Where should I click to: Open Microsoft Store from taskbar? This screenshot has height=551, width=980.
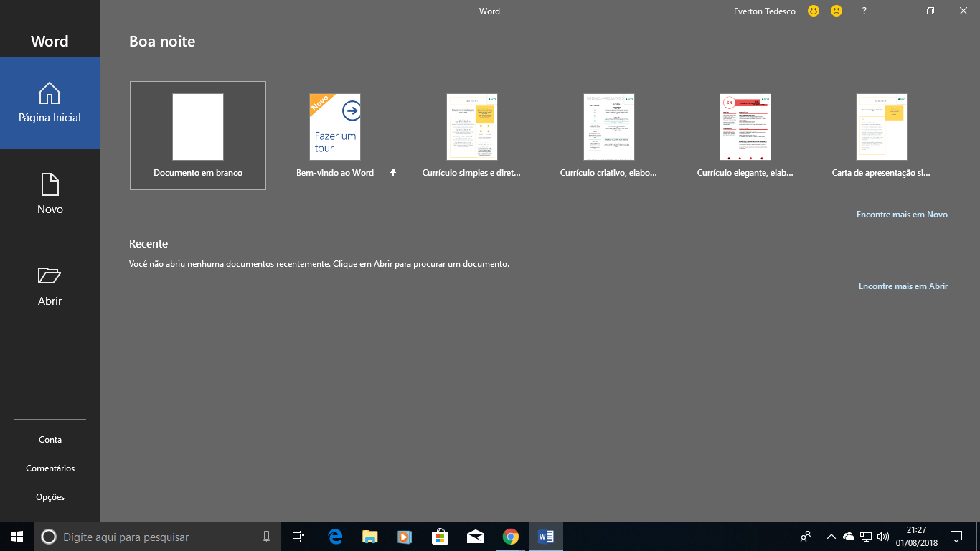pyautogui.click(x=440, y=537)
